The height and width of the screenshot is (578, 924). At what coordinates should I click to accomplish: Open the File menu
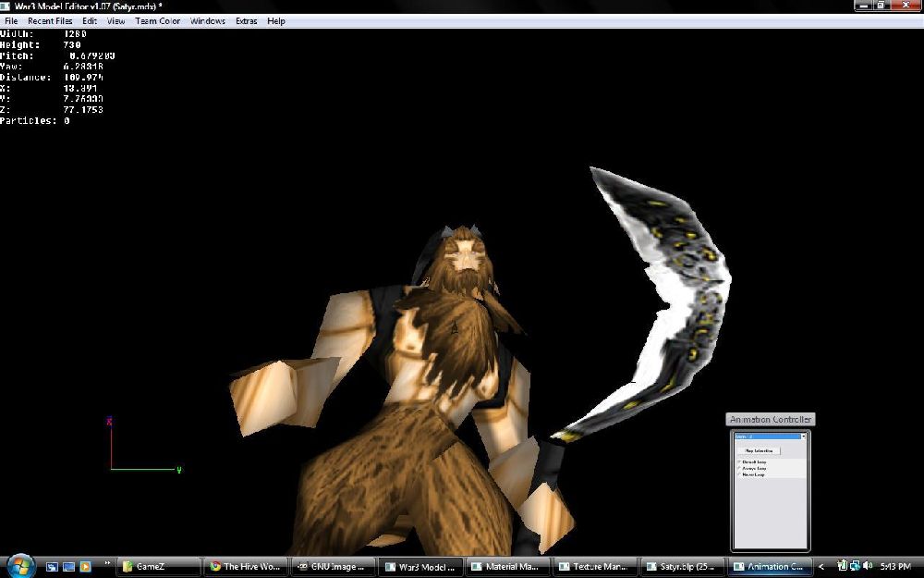(11, 21)
